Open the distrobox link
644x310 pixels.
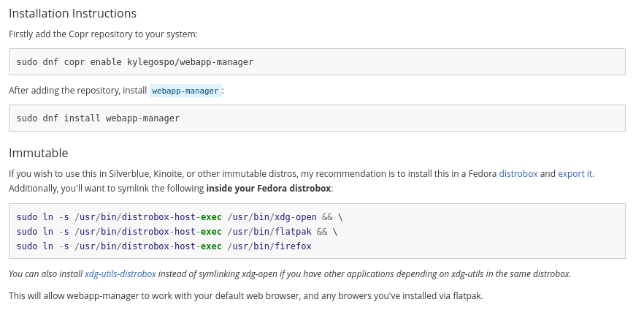518,174
